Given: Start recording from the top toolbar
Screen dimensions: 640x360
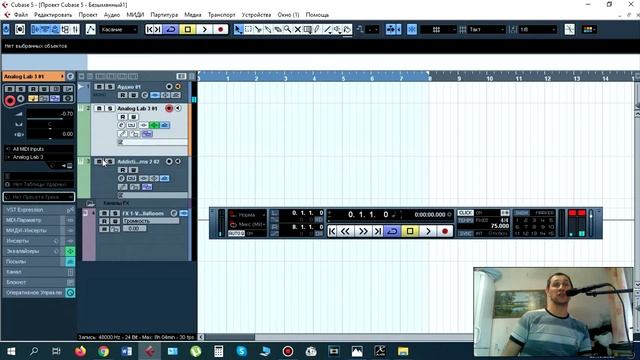Looking at the screenshot, I should point(220,29).
